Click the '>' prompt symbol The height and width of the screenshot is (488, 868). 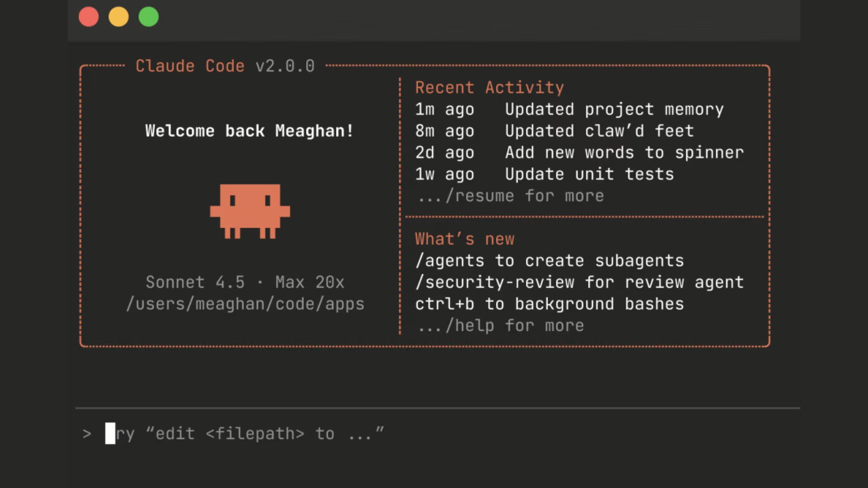tap(87, 434)
